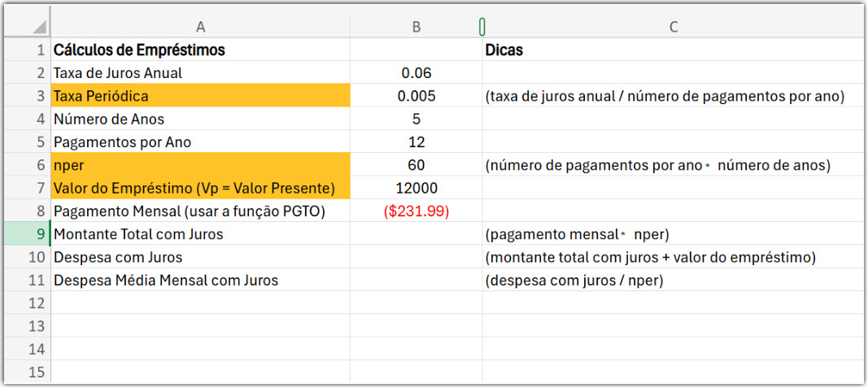
Task: Click orange cell 'nper'
Action: pyautogui.click(x=200, y=165)
